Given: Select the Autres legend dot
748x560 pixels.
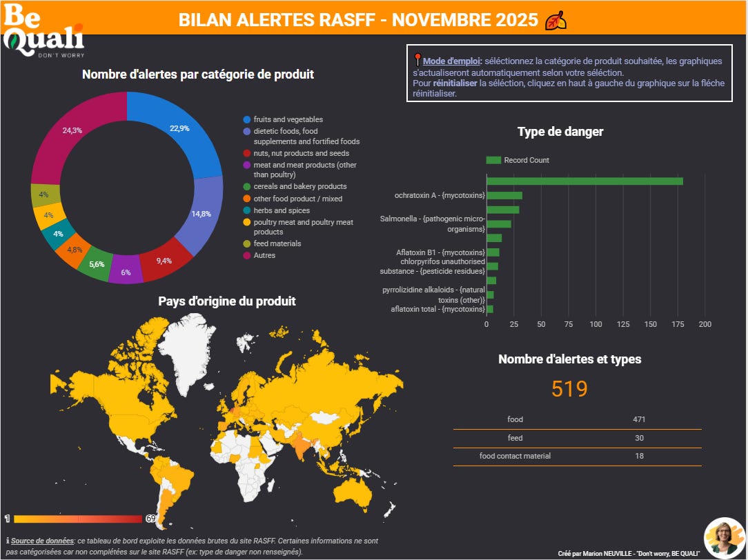Looking at the screenshot, I should 246,255.
